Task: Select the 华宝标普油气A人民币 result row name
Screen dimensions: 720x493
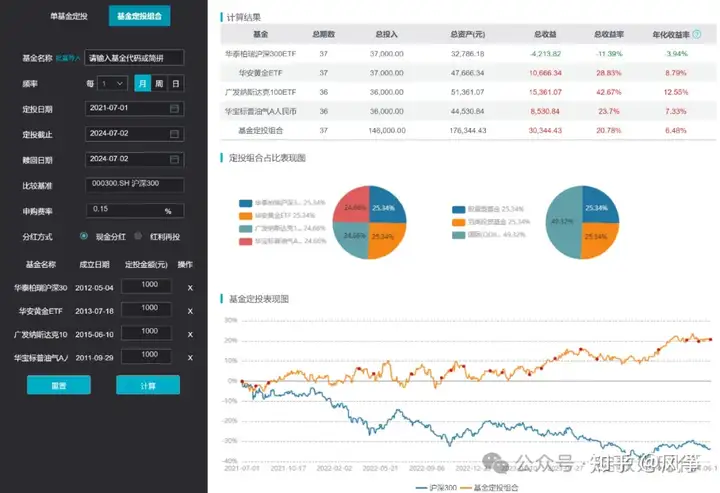Action: [x=260, y=112]
